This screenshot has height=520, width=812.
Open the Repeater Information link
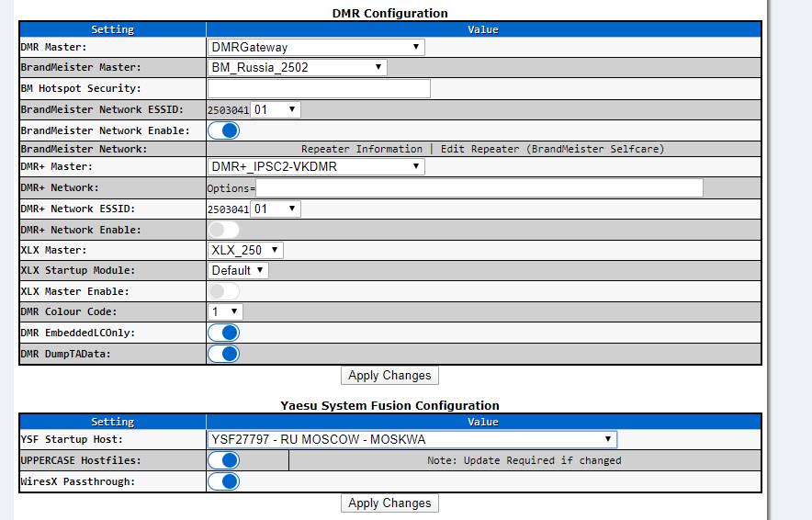(361, 149)
